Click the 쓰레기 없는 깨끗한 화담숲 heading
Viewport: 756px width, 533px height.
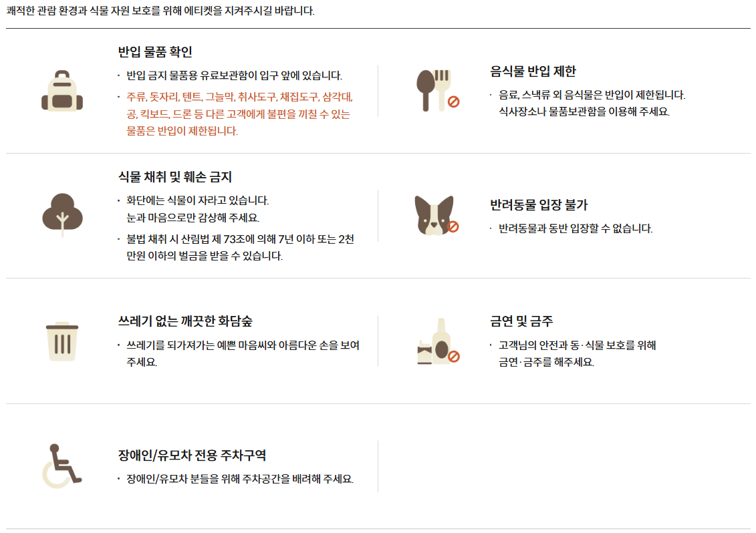coord(185,321)
